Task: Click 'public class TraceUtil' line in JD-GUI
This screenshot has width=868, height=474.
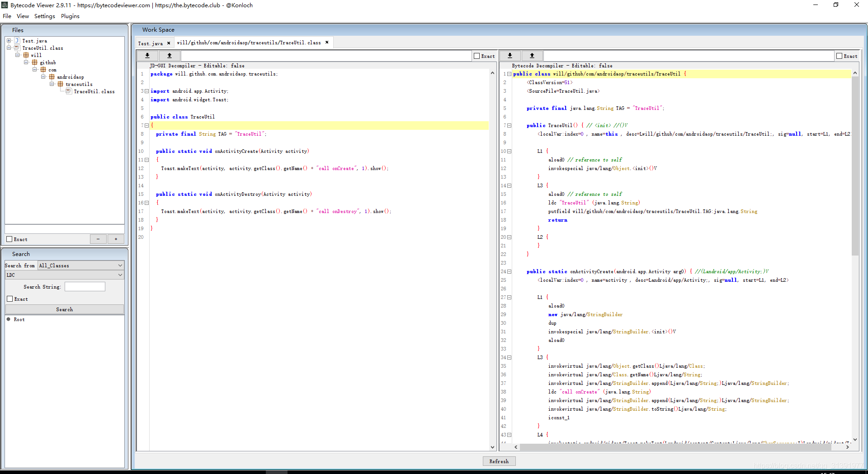Action: [183, 117]
